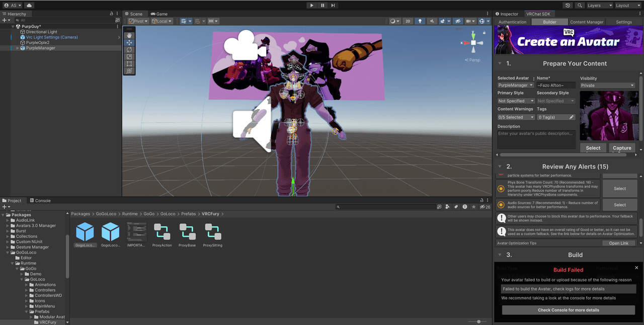The width and height of the screenshot is (644, 325).
Task: Switch to the Console tab
Action: click(x=40, y=201)
